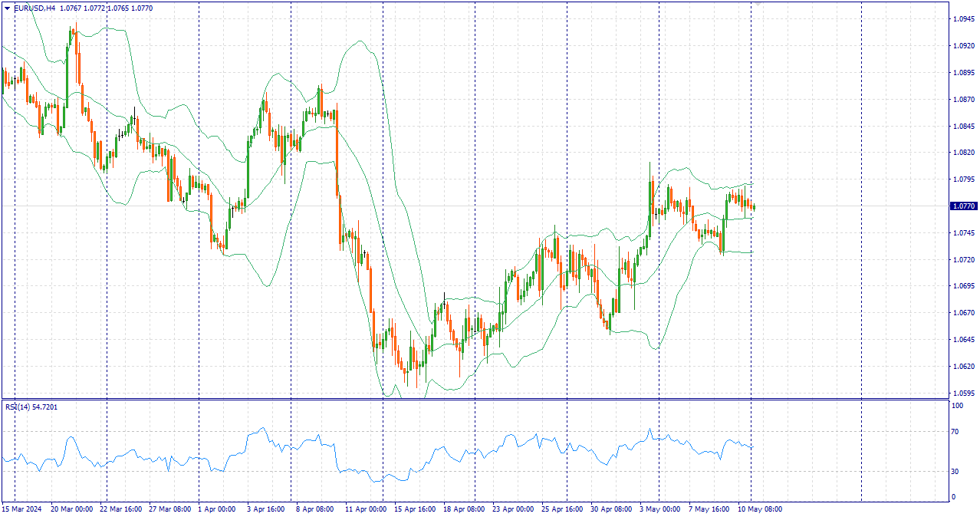
Task: Click the 15 Mar 2024 date label
Action: (21, 509)
